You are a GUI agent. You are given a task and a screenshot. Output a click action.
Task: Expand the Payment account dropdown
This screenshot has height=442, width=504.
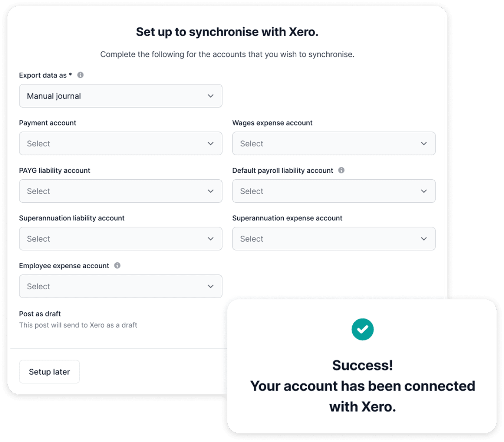121,144
